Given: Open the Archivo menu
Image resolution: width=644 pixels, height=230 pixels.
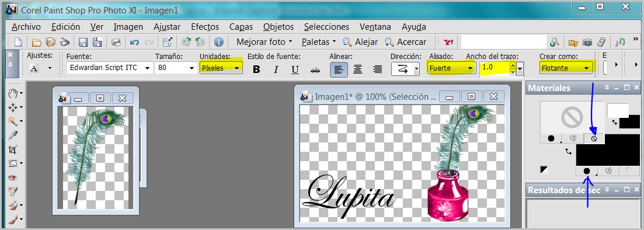Looking at the screenshot, I should tap(26, 27).
